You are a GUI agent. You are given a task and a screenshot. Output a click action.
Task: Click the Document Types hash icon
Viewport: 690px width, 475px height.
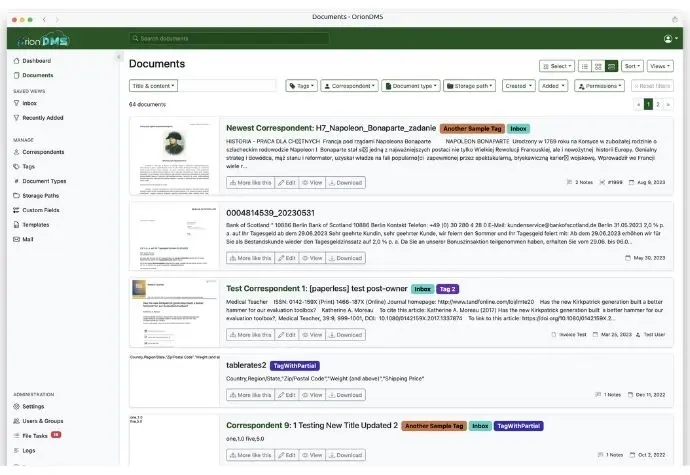pyautogui.click(x=16, y=181)
